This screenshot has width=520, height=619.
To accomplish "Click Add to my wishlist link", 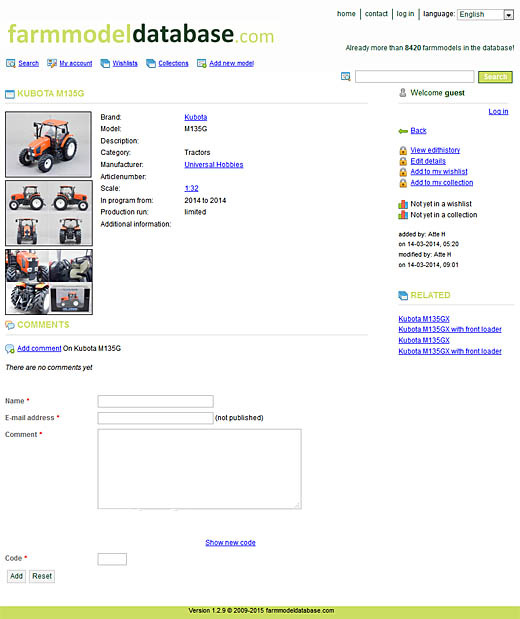I will pyautogui.click(x=439, y=172).
